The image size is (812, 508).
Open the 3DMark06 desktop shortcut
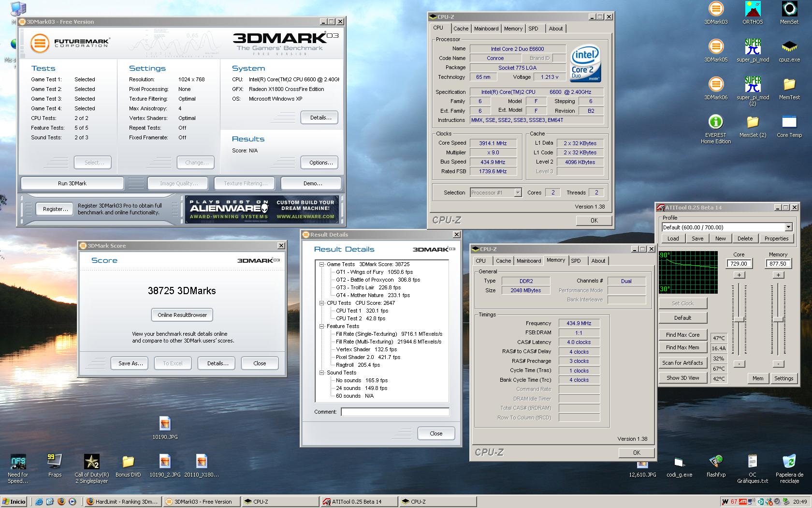coord(716,89)
